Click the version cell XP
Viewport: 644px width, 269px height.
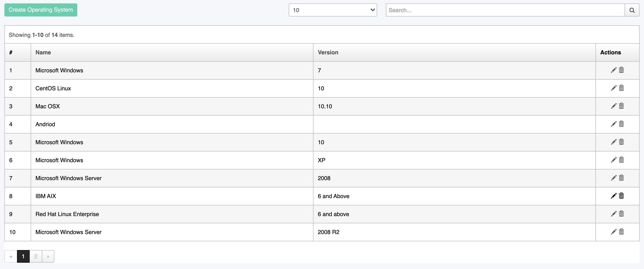point(454,160)
